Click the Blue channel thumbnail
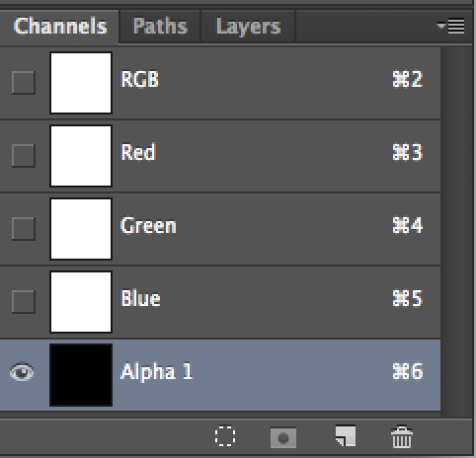 point(81,302)
